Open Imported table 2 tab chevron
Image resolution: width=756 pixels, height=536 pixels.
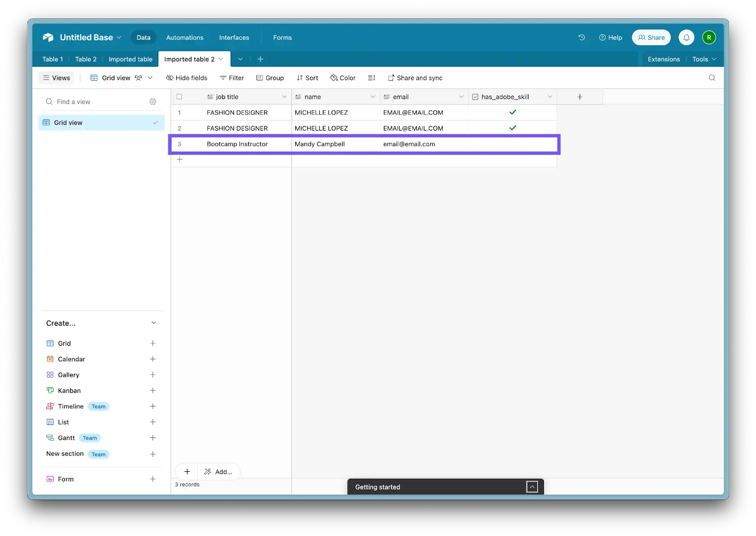click(221, 59)
